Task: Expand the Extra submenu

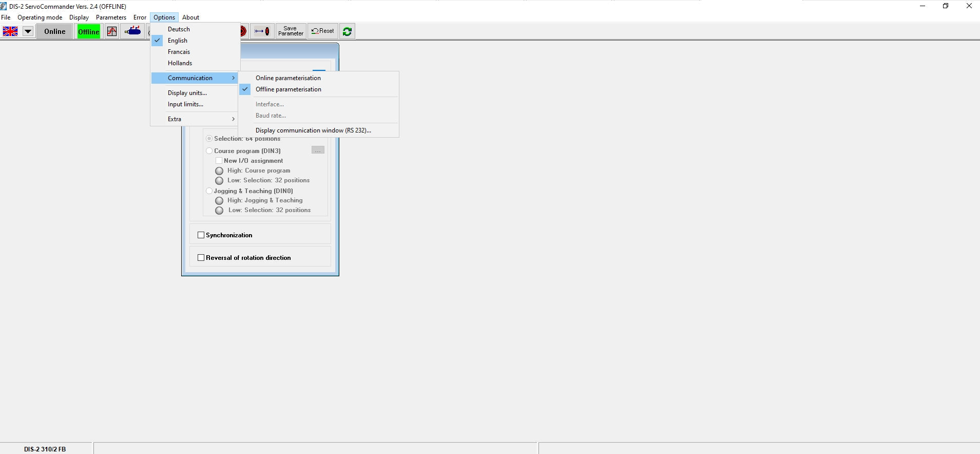Action: pos(195,119)
